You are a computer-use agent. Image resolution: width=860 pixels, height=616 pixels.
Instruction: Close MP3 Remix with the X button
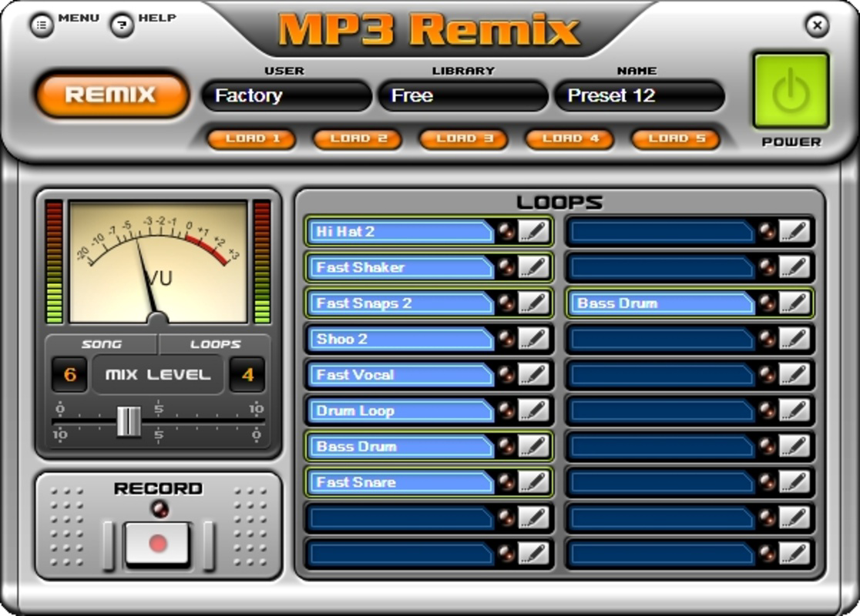point(817,25)
